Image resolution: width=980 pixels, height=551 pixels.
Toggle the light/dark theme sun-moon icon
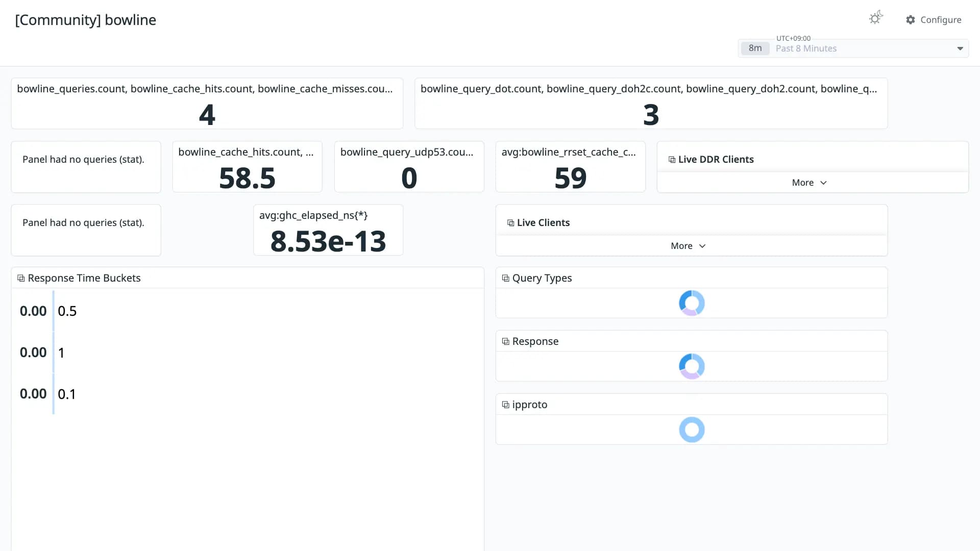point(876,18)
